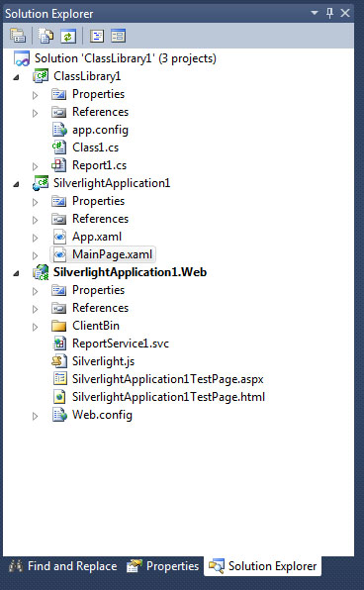Click the SilverlightApplication1 project icon
364x590 pixels.
(41, 183)
